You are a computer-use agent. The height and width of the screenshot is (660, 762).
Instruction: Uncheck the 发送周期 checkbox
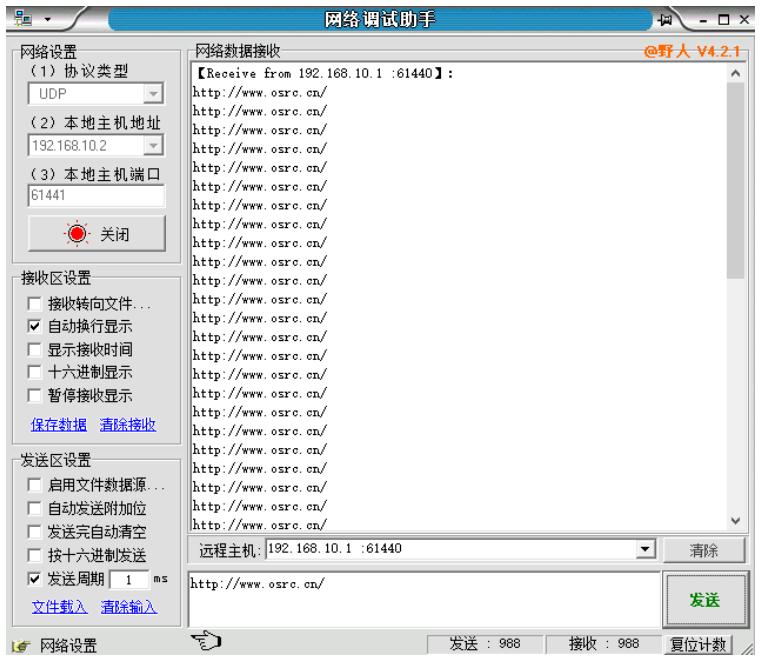tap(35, 579)
